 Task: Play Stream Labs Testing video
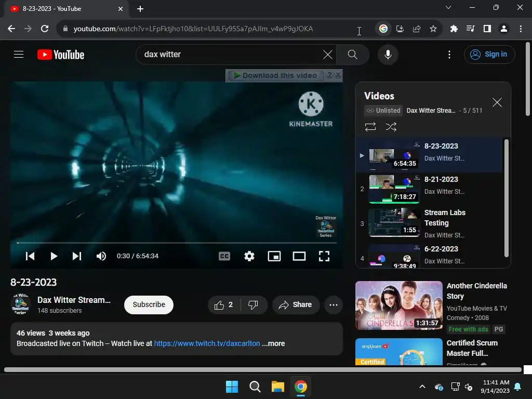pos(429,223)
